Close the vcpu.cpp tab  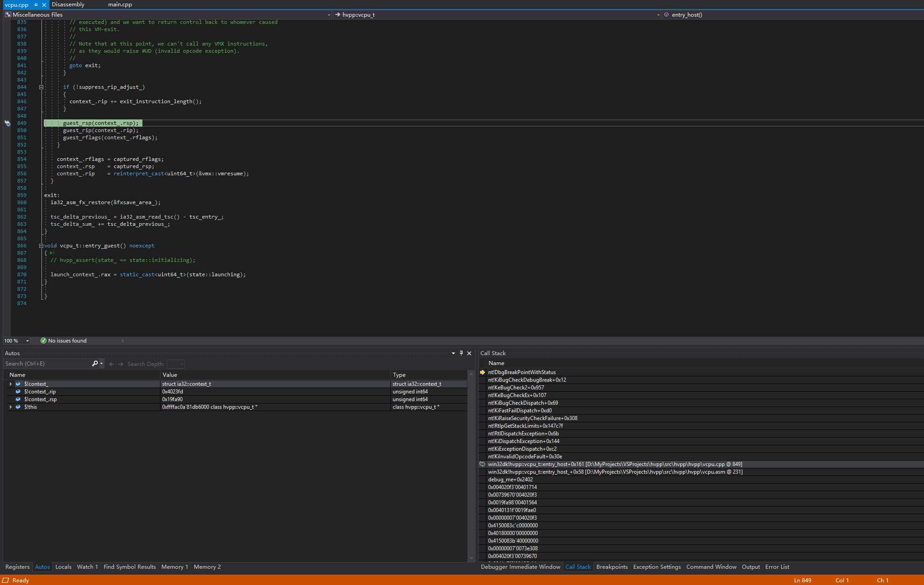44,5
